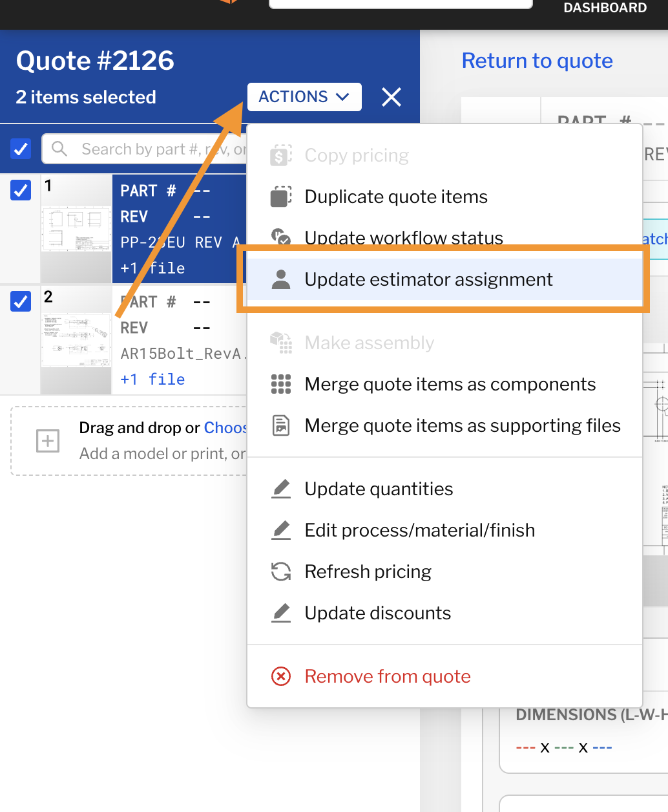668x812 pixels.
Task: Click the red X circle remove icon
Action: (x=281, y=676)
